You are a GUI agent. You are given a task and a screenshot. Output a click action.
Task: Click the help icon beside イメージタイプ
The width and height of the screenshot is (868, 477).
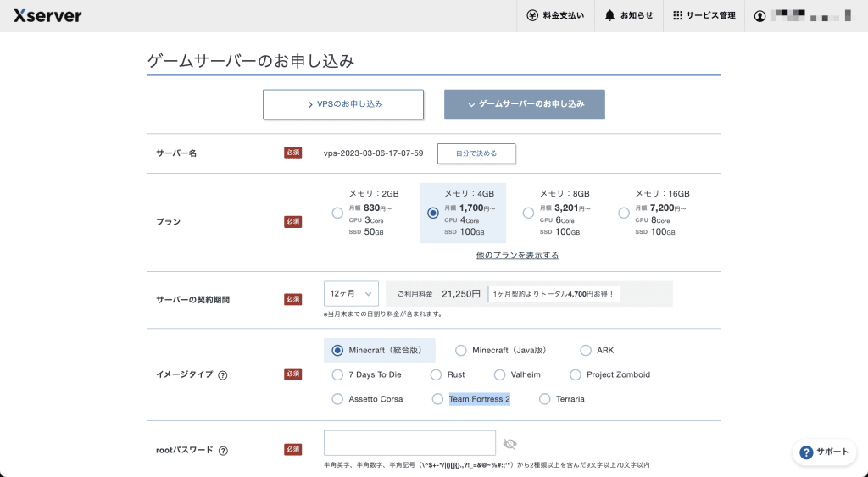223,375
